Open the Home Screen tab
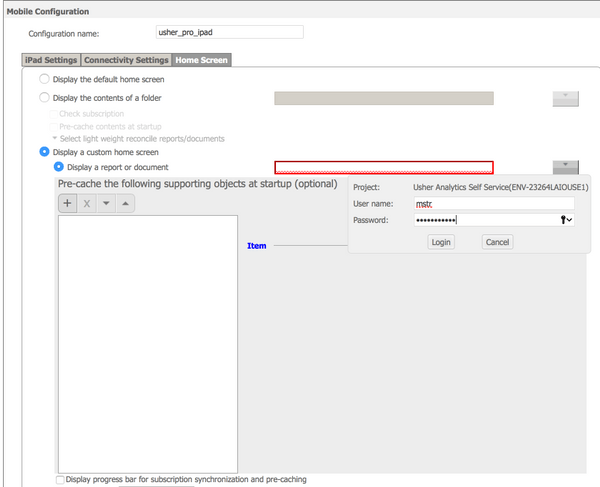Screen dimensions: 600x487 tap(201, 60)
